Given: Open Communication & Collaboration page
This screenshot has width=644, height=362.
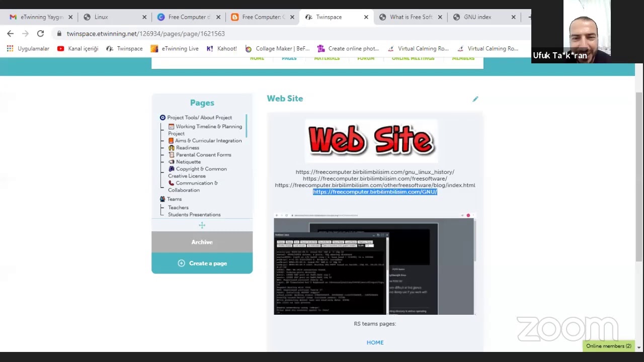Looking at the screenshot, I should [x=194, y=187].
